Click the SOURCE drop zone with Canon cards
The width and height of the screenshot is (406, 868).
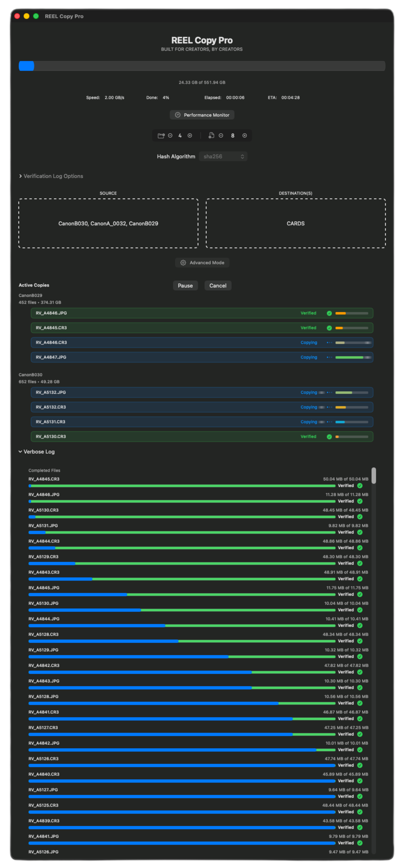(x=108, y=223)
